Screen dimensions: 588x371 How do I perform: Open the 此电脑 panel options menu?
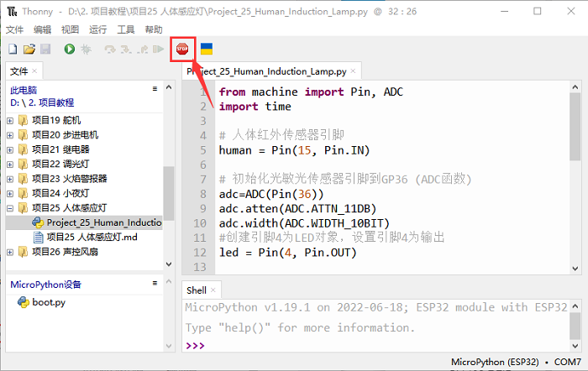(x=155, y=88)
